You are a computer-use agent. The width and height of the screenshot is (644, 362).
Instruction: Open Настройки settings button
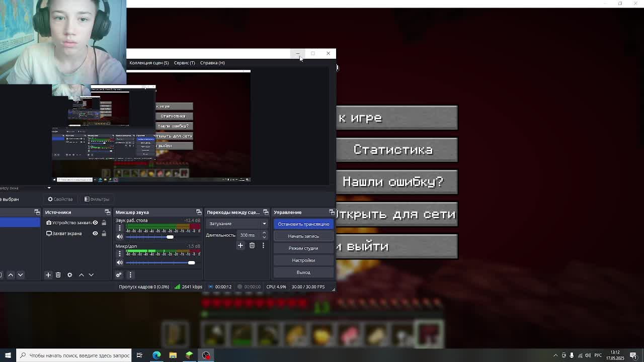click(x=303, y=260)
